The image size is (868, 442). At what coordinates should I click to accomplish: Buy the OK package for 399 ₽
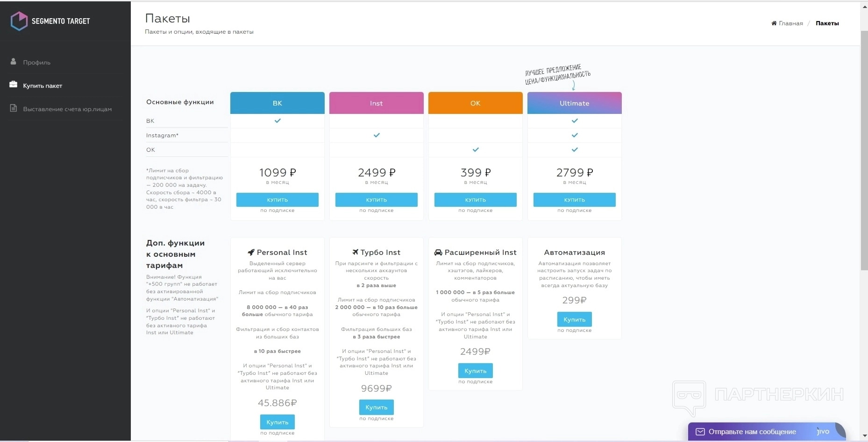click(x=475, y=200)
